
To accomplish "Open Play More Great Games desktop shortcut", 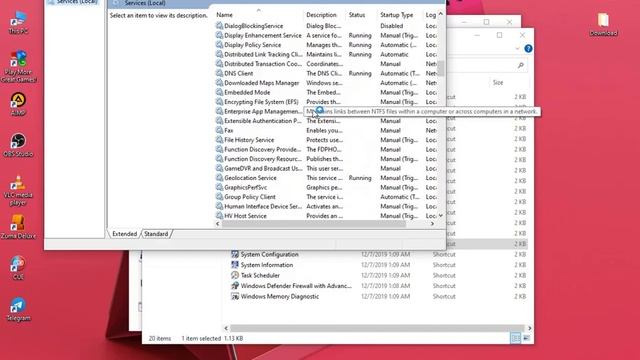I will click(18, 66).
